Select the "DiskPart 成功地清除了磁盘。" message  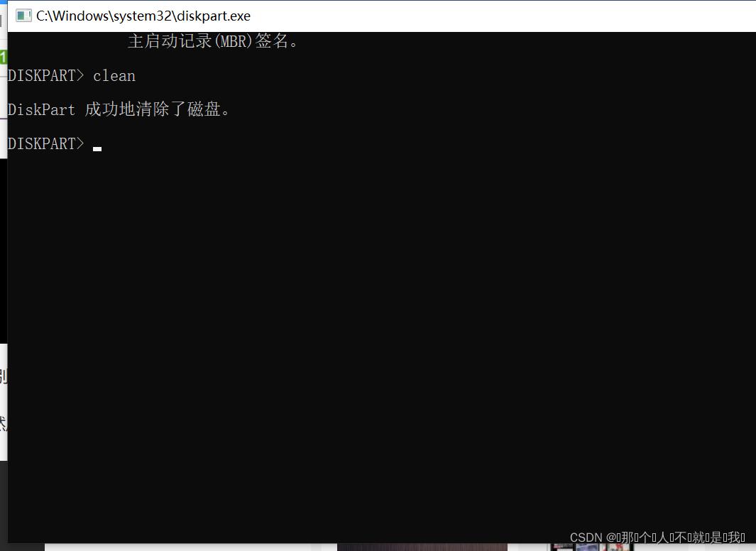pos(119,109)
